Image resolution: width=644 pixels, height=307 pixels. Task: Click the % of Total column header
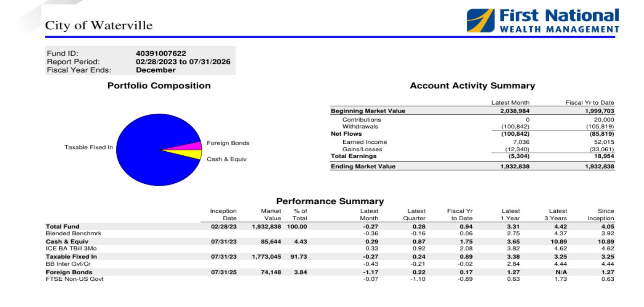coord(300,215)
